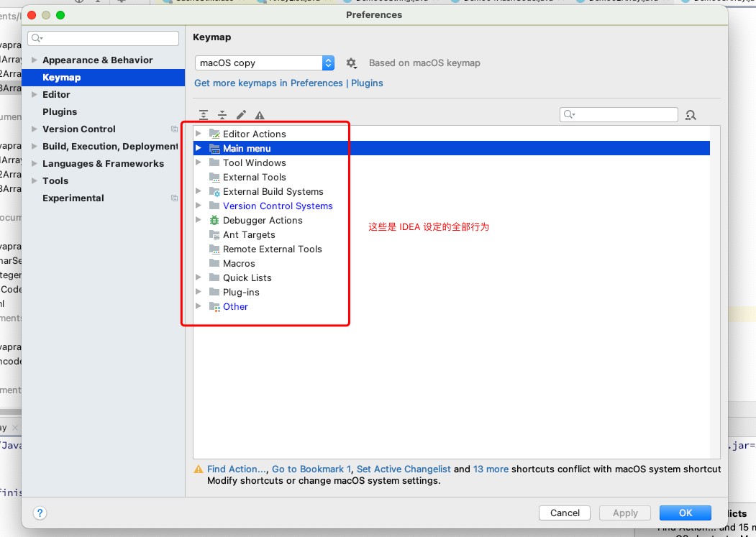The width and height of the screenshot is (756, 537).
Task: Open the keymap gear options icon
Action: [x=352, y=63]
